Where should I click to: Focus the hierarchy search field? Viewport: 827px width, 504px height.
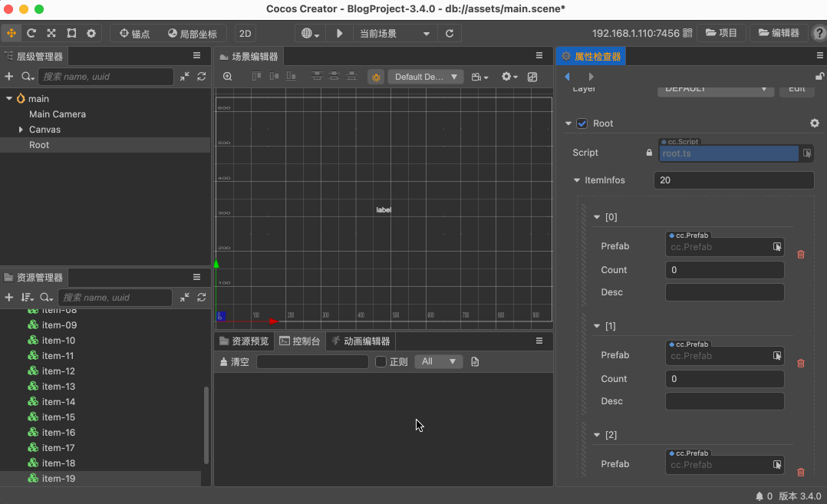(106, 77)
